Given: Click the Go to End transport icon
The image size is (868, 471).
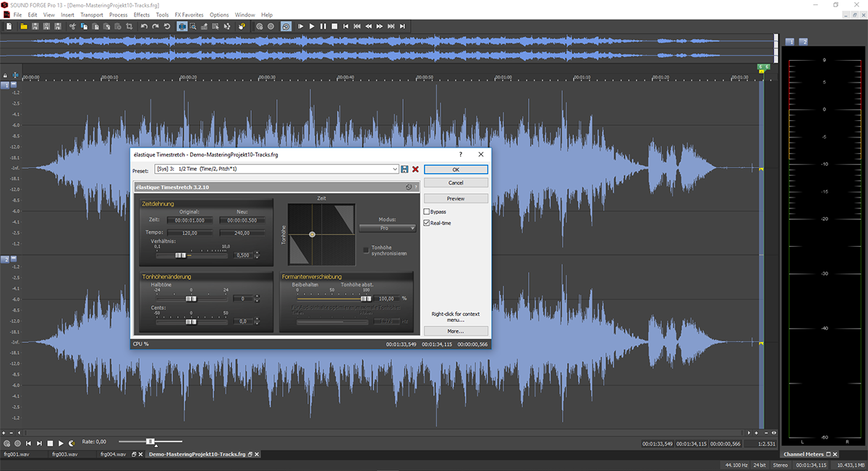Looking at the screenshot, I should 402,25.
